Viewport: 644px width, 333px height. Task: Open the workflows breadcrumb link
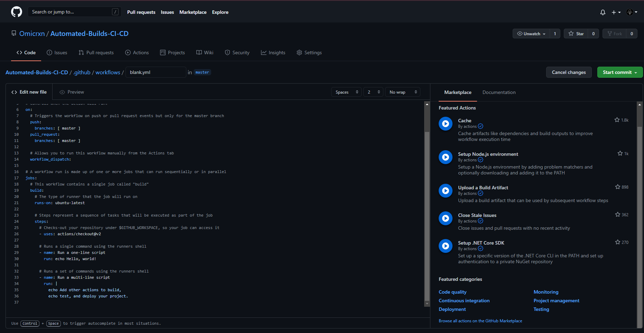click(108, 72)
